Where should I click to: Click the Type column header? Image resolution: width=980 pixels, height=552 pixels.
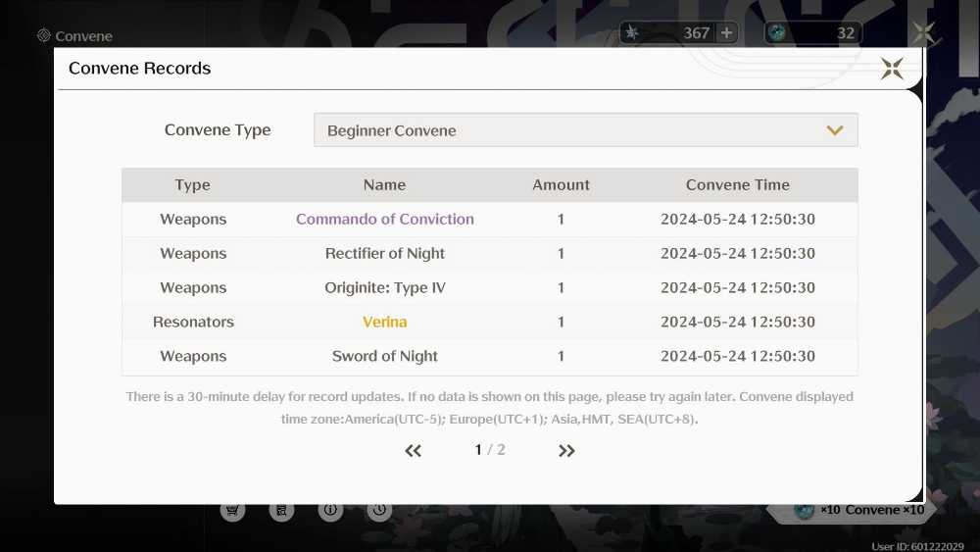tap(192, 185)
